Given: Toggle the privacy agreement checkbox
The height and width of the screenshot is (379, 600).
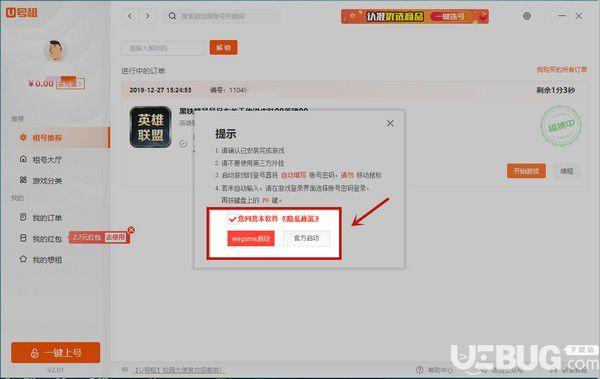Looking at the screenshot, I should 232,219.
